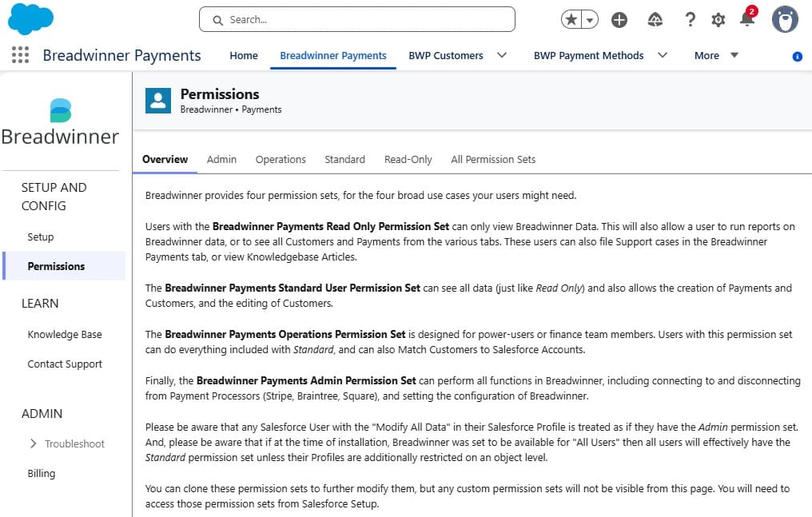
Task: Click the Salesforce cloud logo
Action: 30,19
